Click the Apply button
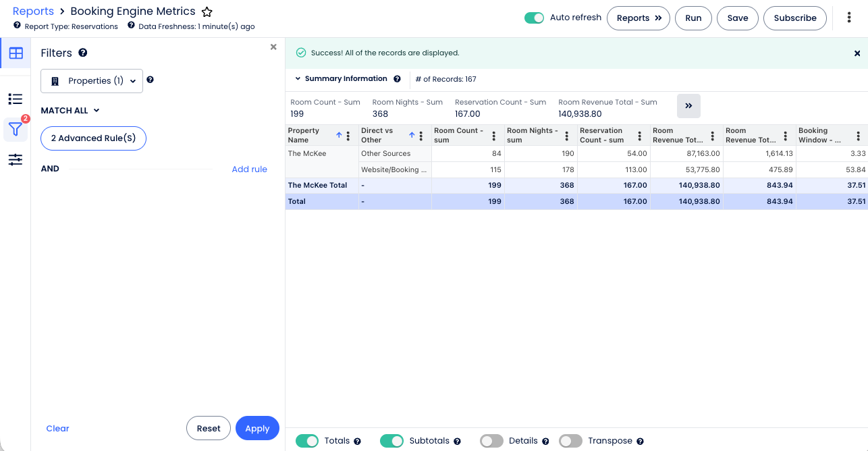Screen dimensions: 868x451 click(x=257, y=428)
